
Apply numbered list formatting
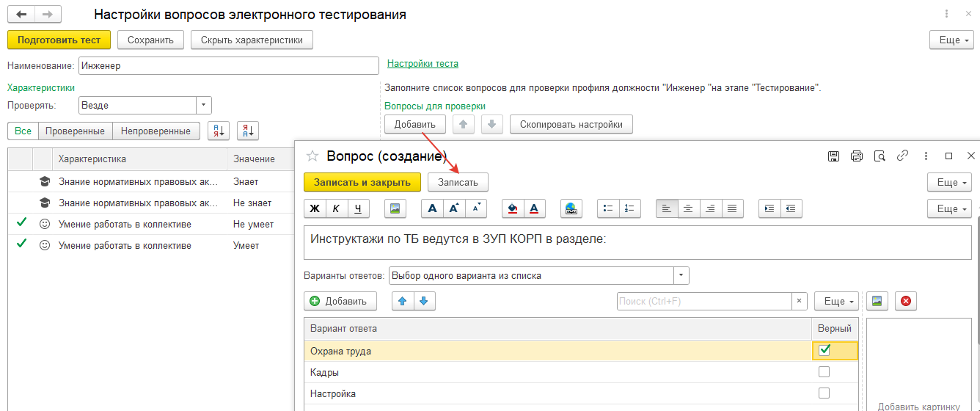629,208
